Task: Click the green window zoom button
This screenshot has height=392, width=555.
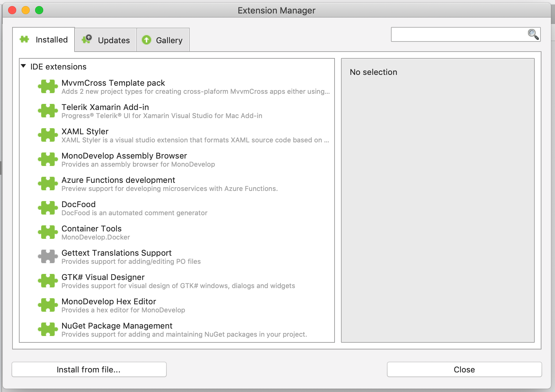Action: click(39, 10)
